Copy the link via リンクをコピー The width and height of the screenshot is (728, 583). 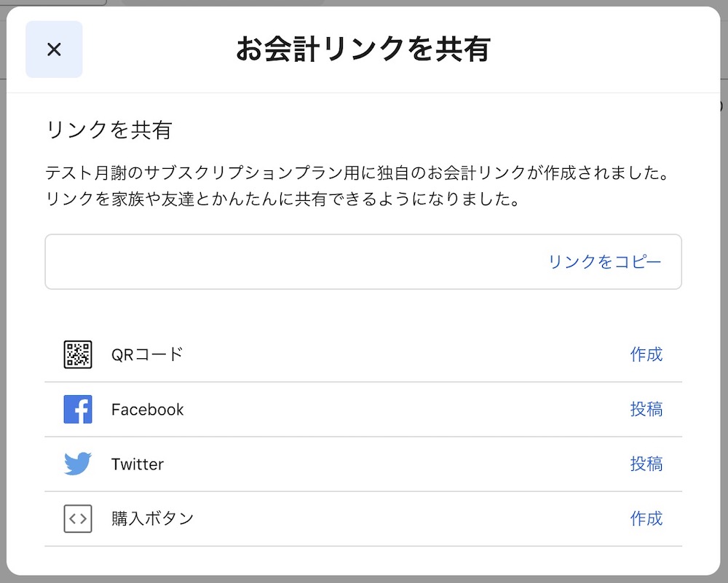click(x=604, y=262)
